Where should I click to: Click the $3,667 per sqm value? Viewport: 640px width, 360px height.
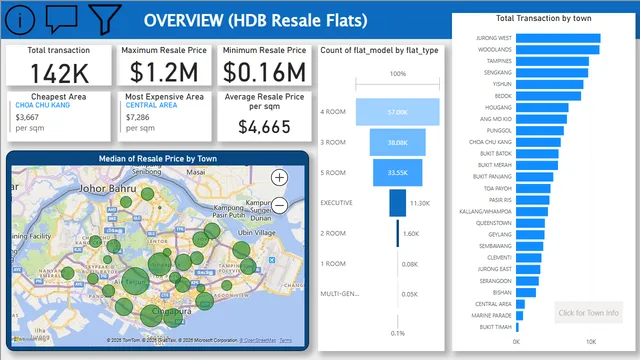tap(27, 118)
